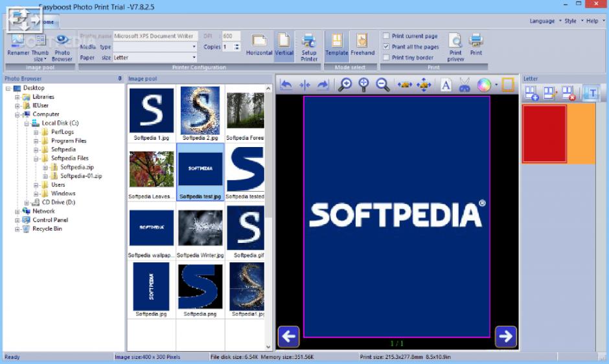Select Softpedia-01.zip in tree
Viewport: 609px width, 364px height.
[81, 176]
